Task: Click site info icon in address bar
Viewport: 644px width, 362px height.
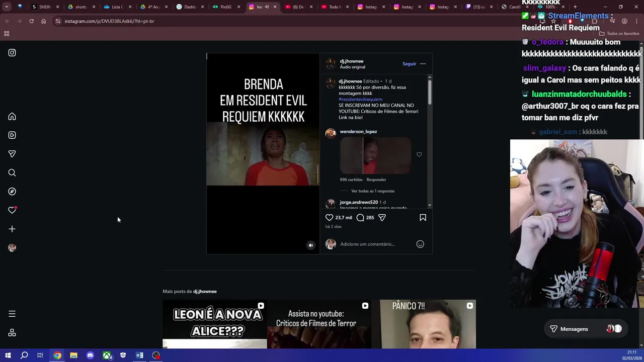Action: [58, 21]
